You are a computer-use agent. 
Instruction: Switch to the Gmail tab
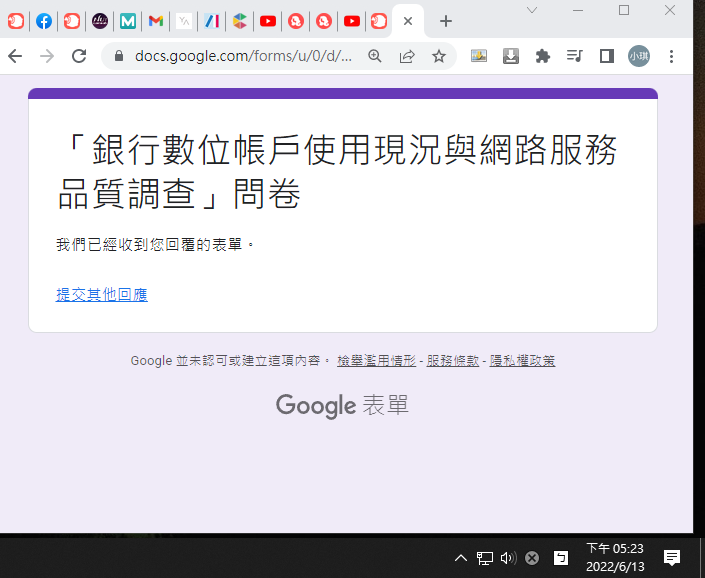156,21
